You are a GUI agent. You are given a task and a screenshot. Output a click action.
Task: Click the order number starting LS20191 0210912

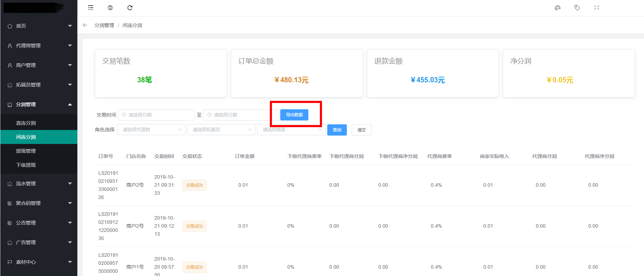click(108, 226)
